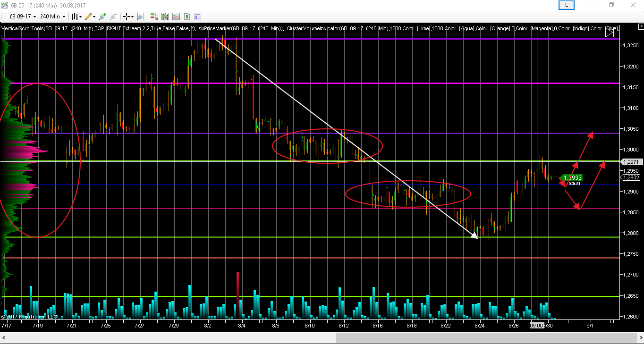Click the L link button in title bar
644x344 pixels.
[566, 5]
